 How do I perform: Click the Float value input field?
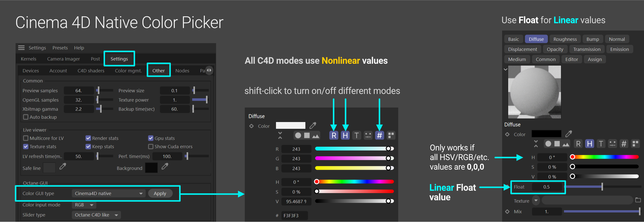coord(546,187)
